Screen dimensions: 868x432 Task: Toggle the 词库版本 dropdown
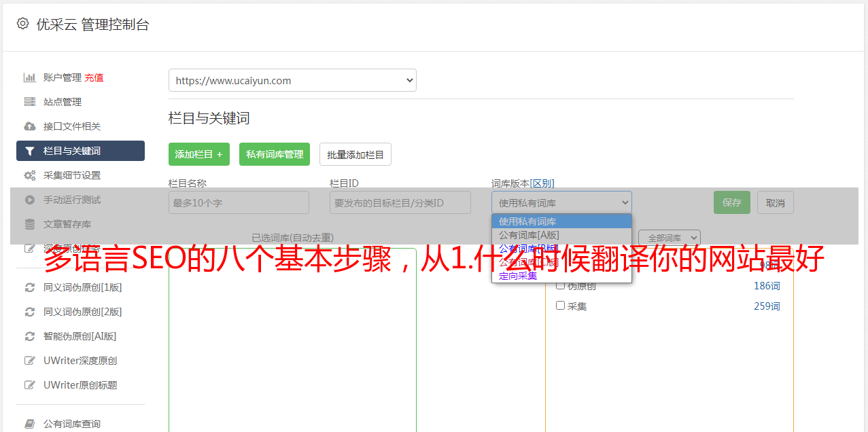[x=561, y=202]
